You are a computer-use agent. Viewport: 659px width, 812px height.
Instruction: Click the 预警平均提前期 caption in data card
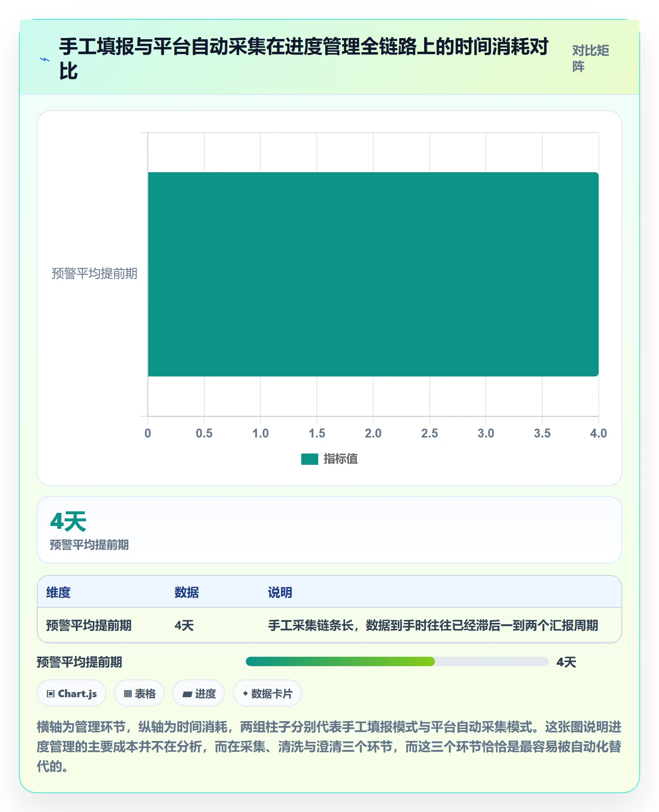[x=89, y=545]
